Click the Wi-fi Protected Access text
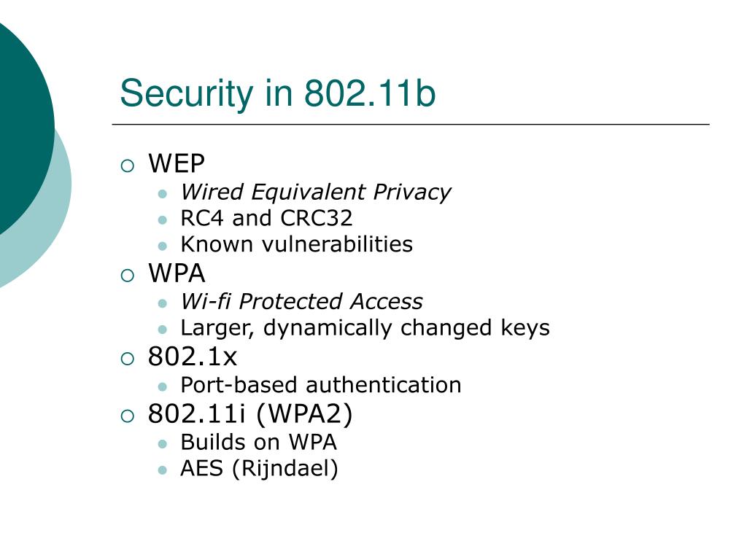 [x=301, y=301]
